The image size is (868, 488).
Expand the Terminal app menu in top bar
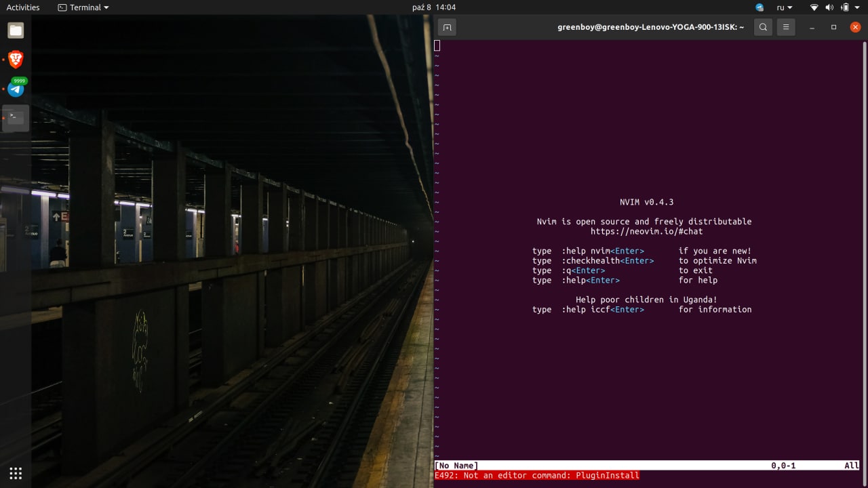pyautogui.click(x=83, y=7)
